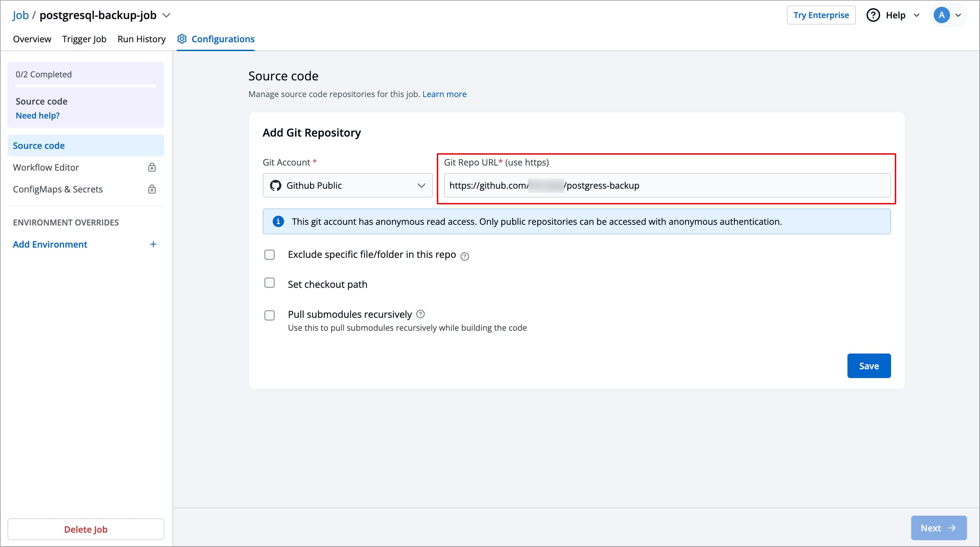The image size is (980, 547).
Task: Expand the postgresql-backup-job name dropdown
Action: coord(166,16)
